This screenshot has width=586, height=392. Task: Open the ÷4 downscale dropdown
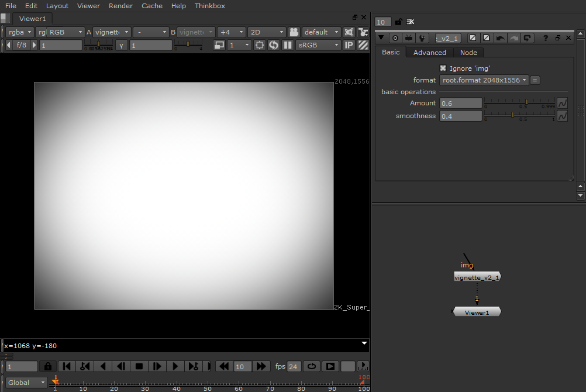click(x=231, y=32)
